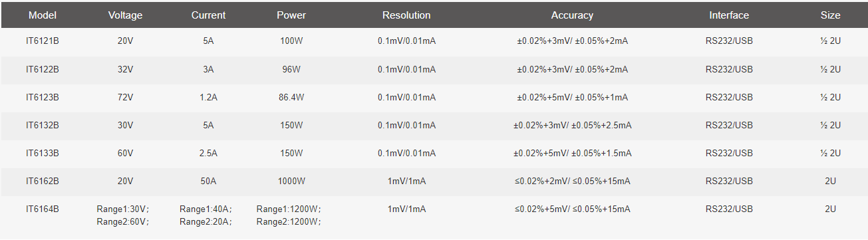Select the 1000W power cell
This screenshot has width=868, height=240.
click(291, 181)
